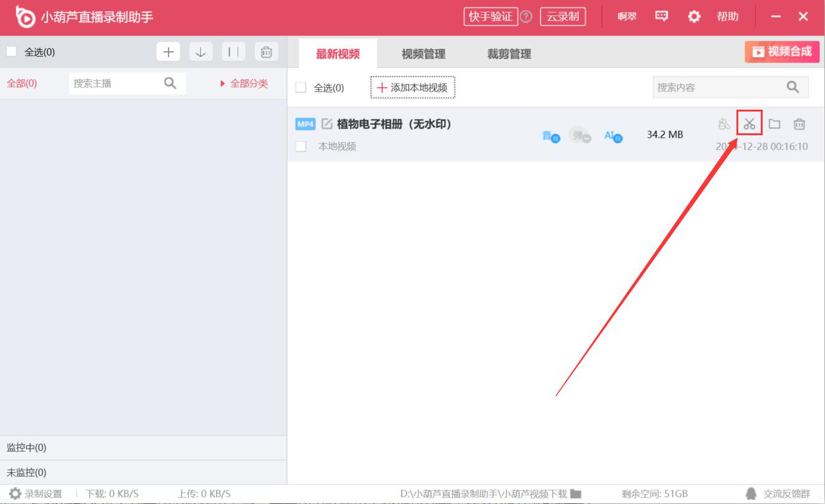Screen dimensions: 825x504
Task: Expand the 未监控(0) section
Action: 27,472
